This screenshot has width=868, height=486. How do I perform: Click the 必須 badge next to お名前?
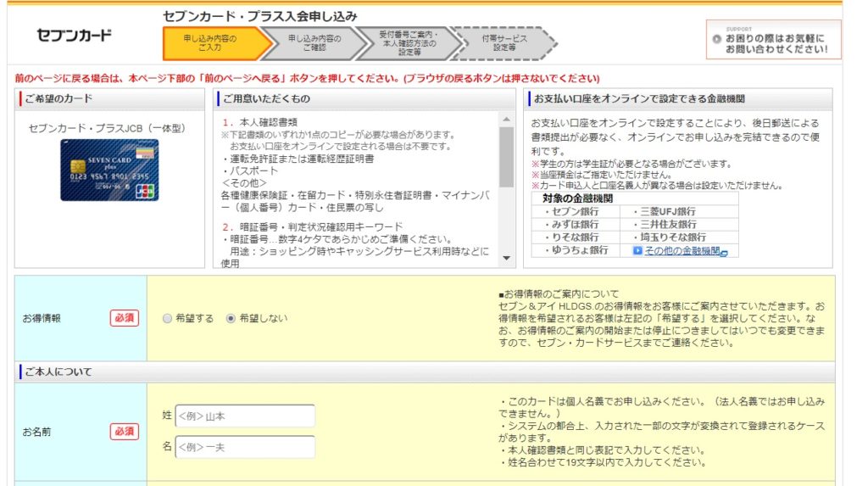(x=124, y=432)
